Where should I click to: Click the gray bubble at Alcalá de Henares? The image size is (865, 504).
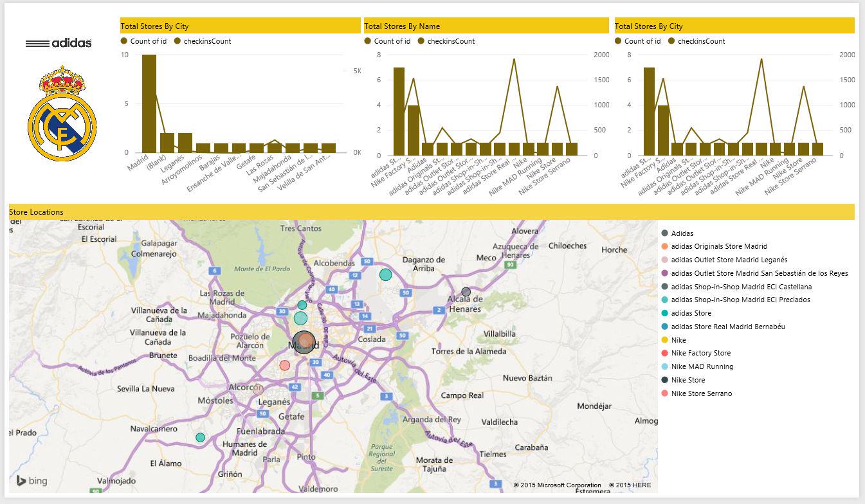pos(466,292)
